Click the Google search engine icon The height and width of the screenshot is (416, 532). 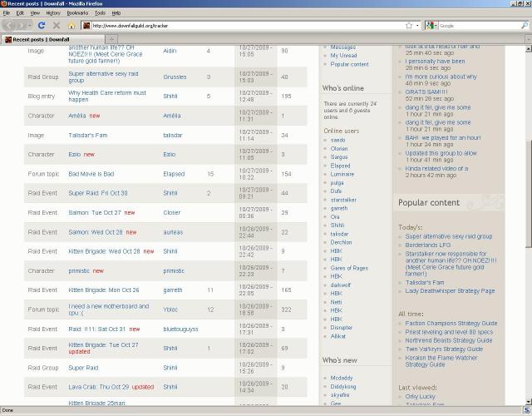[x=430, y=26]
